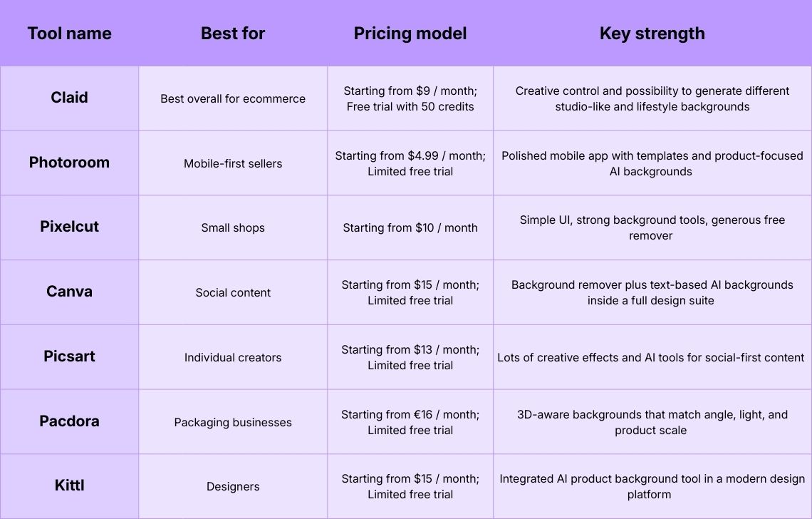Viewport: 812px width, 519px height.
Task: Click the Key strength column header
Action: (x=652, y=34)
